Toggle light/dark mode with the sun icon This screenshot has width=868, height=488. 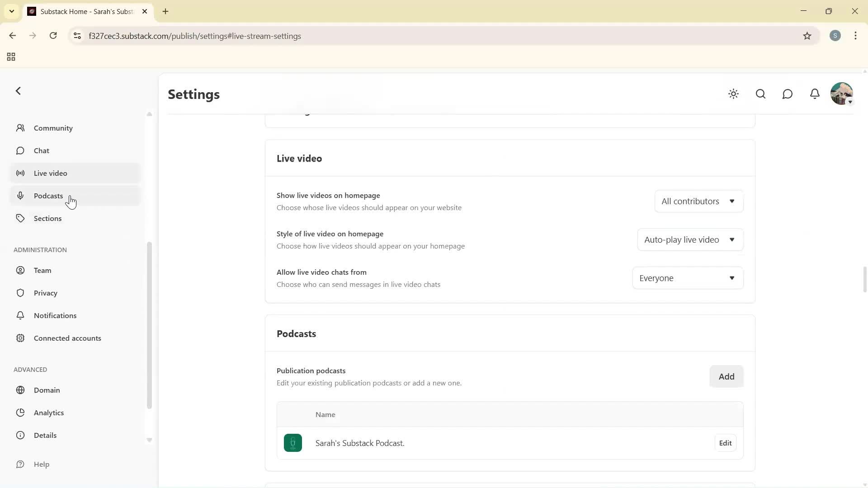[x=733, y=94]
